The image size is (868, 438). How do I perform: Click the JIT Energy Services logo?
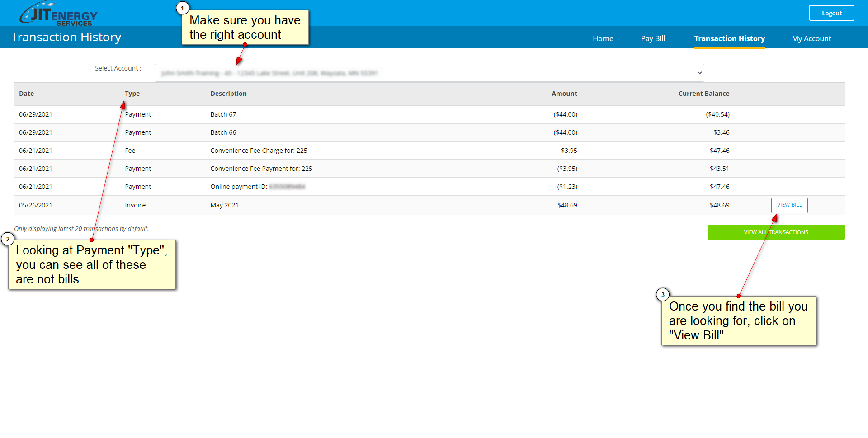click(58, 14)
